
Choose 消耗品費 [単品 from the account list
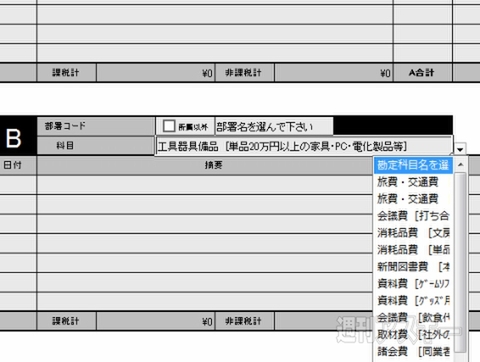pyautogui.click(x=413, y=249)
